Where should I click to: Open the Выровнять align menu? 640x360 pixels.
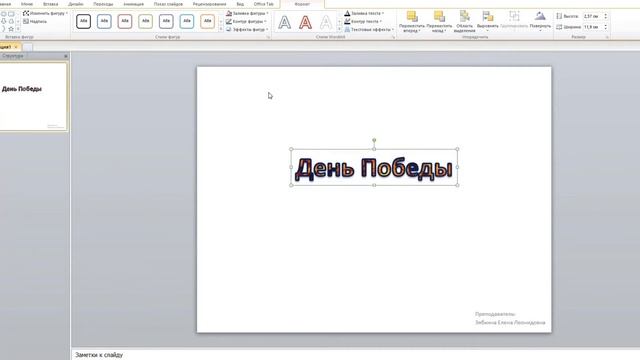[487, 21]
